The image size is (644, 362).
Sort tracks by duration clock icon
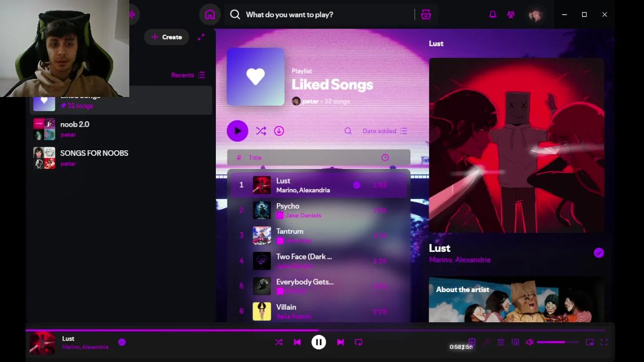(385, 158)
